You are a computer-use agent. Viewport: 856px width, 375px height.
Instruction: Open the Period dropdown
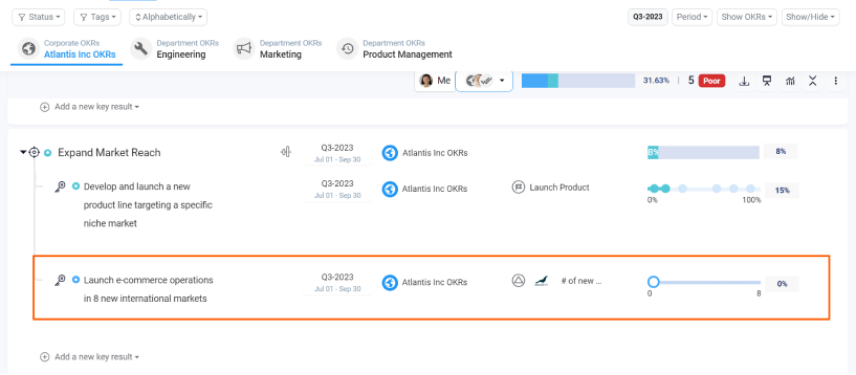coord(692,17)
